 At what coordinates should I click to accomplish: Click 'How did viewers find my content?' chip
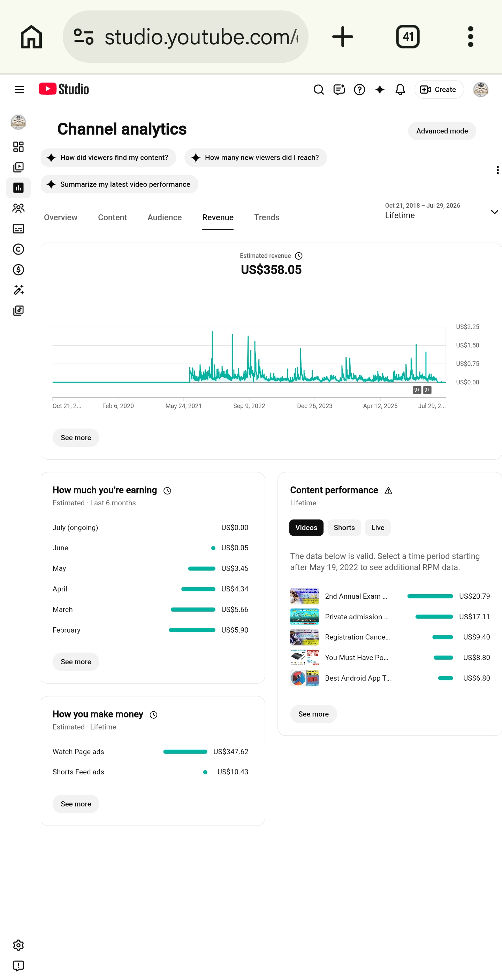point(108,158)
